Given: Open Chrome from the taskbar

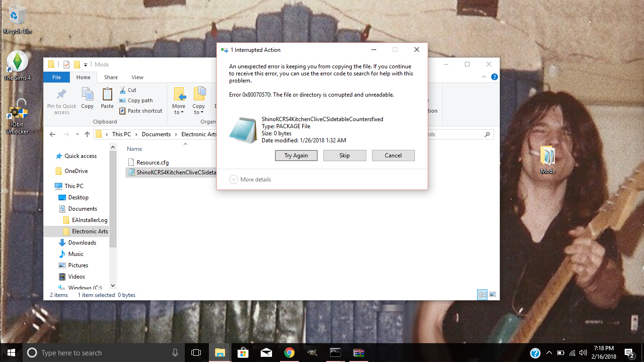Looking at the screenshot, I should (x=289, y=353).
